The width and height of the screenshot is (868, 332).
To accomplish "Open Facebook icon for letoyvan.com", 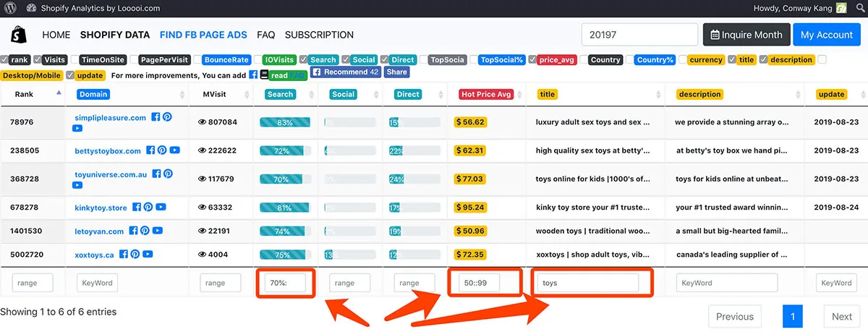I will [x=133, y=231].
